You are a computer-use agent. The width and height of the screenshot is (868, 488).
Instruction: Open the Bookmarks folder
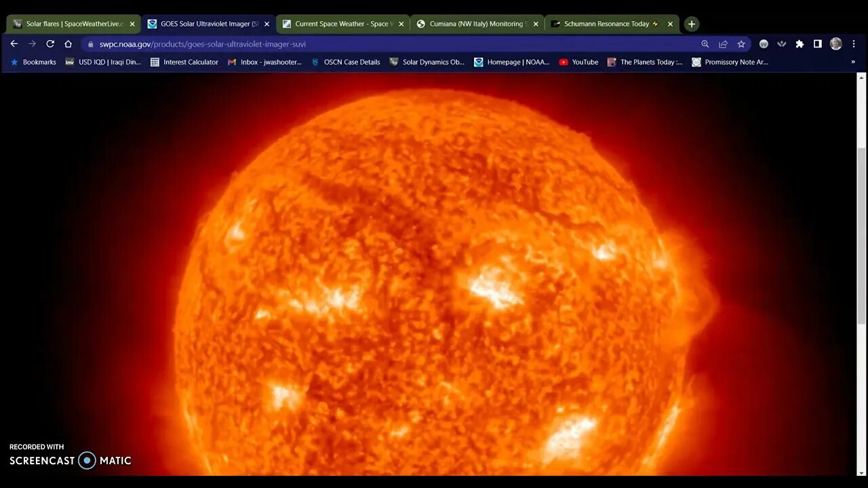[x=33, y=62]
